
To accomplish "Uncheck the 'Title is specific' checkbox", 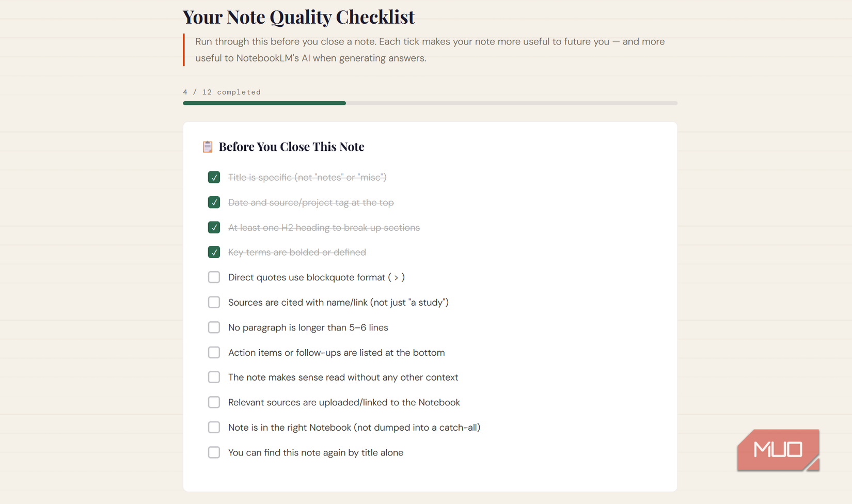I will pos(214,178).
